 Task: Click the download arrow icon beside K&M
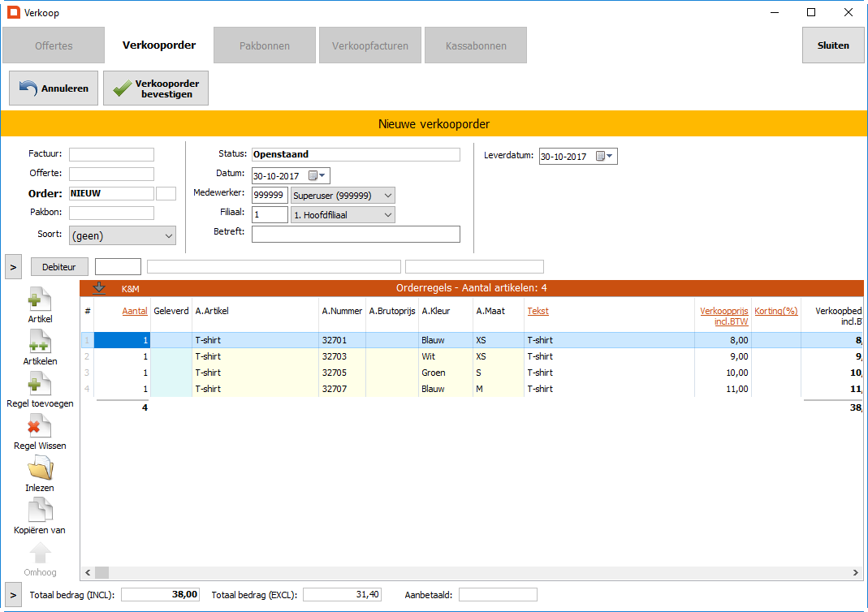99,287
